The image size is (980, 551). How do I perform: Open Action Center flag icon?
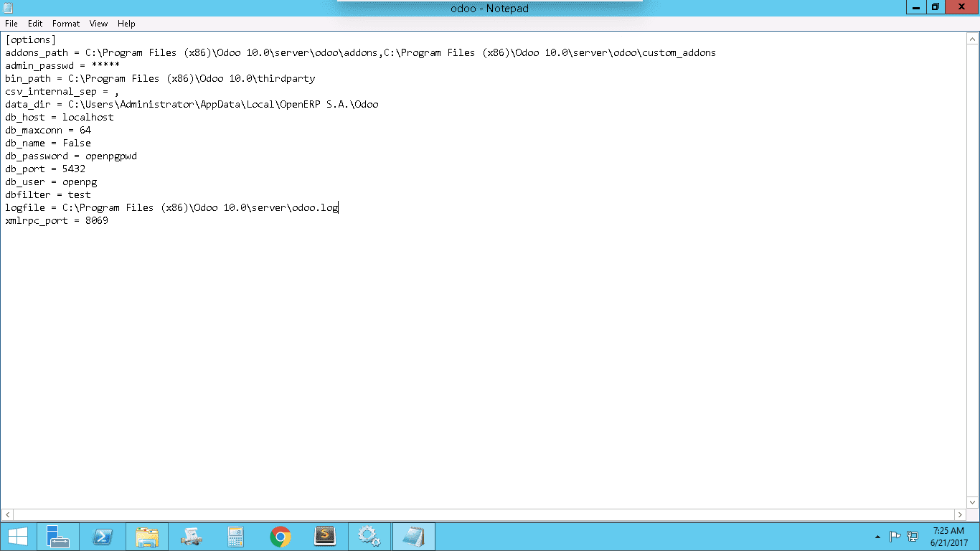pyautogui.click(x=895, y=537)
